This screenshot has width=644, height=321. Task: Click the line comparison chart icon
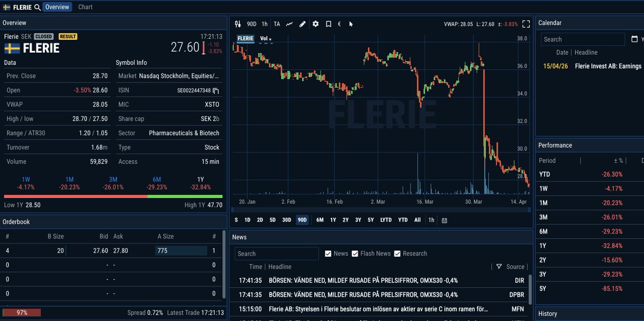tap(289, 24)
